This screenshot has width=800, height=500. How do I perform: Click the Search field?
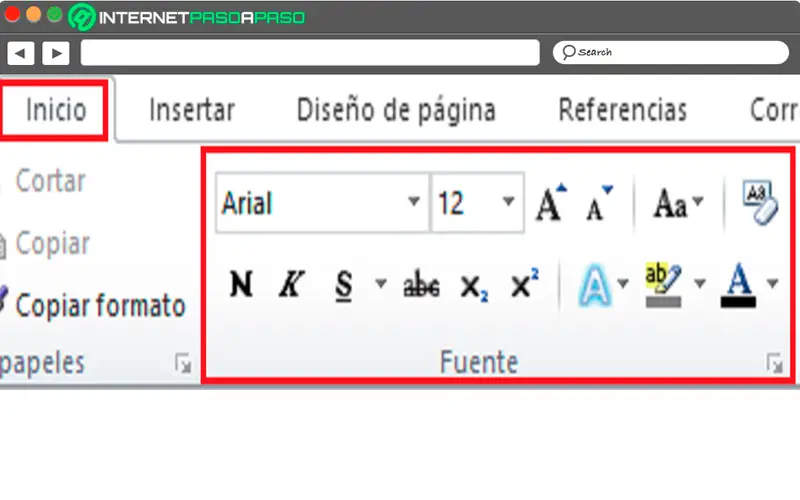(671, 53)
